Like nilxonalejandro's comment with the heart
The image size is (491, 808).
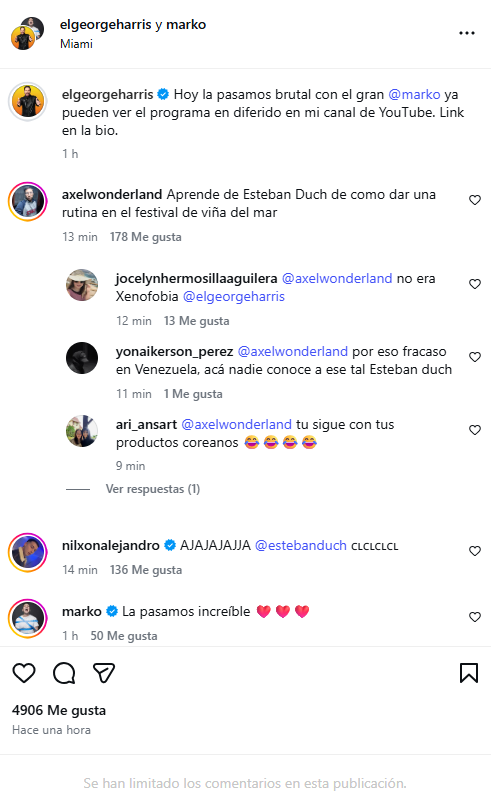475,551
